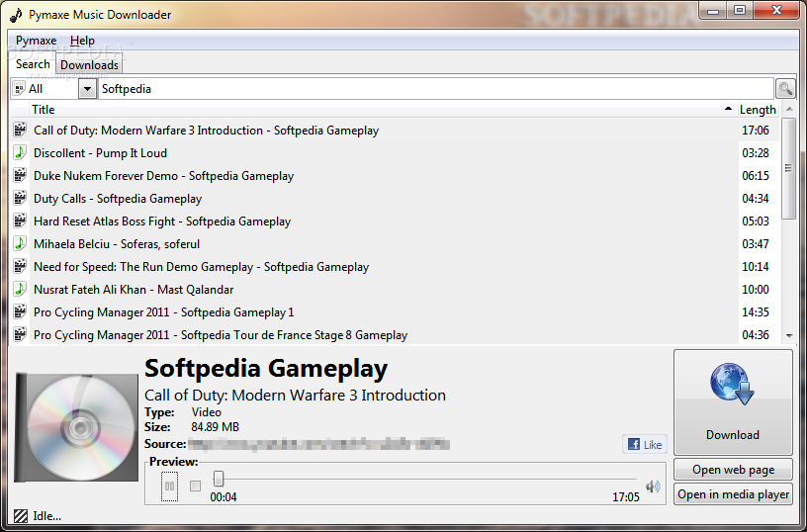This screenshot has width=807, height=532.
Task: Click video icon beside Duty Calls row
Action: pos(20,198)
